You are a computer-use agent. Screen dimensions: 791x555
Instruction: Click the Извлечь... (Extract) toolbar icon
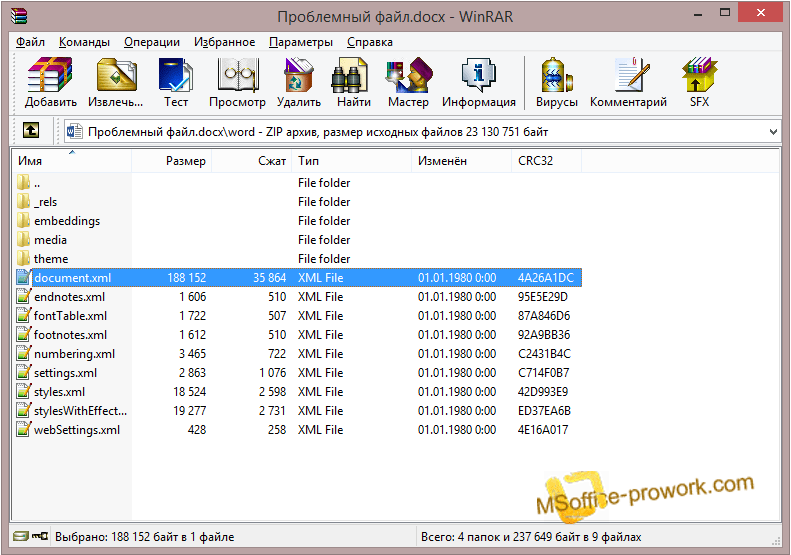(116, 75)
